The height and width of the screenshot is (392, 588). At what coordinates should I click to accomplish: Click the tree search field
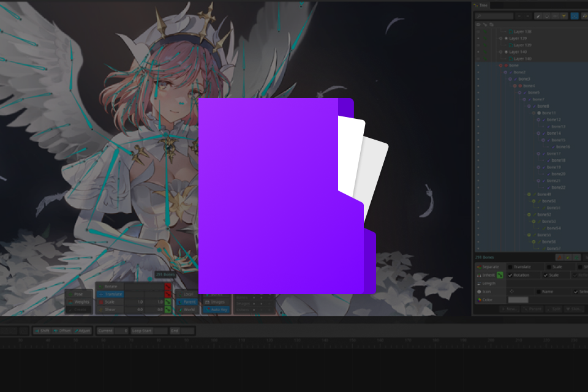(494, 16)
